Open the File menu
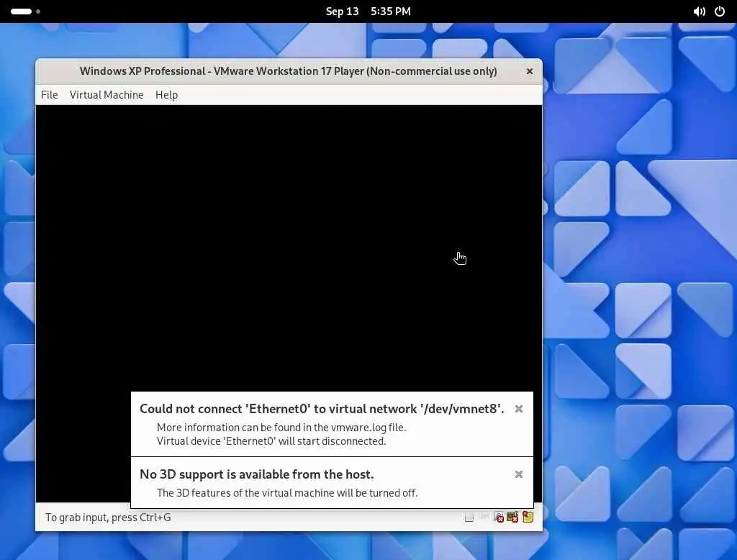 (50, 94)
